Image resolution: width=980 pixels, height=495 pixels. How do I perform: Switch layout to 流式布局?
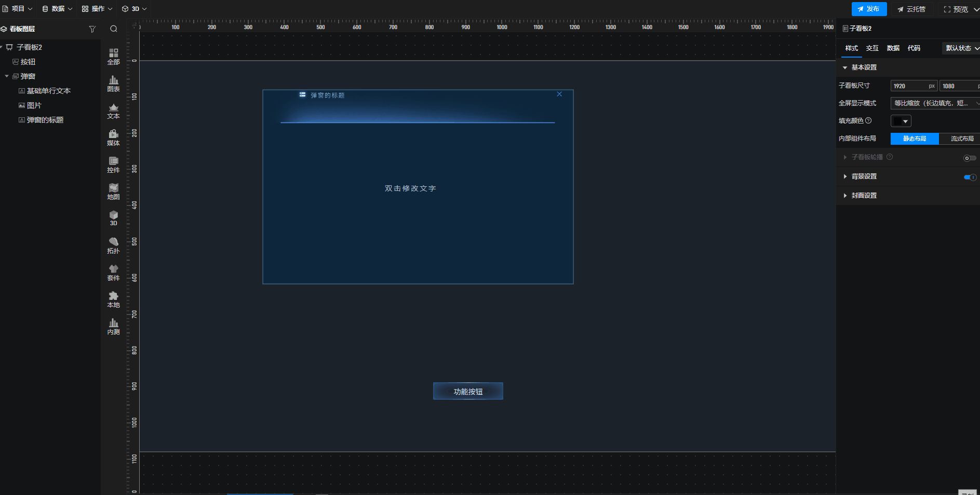pos(962,139)
